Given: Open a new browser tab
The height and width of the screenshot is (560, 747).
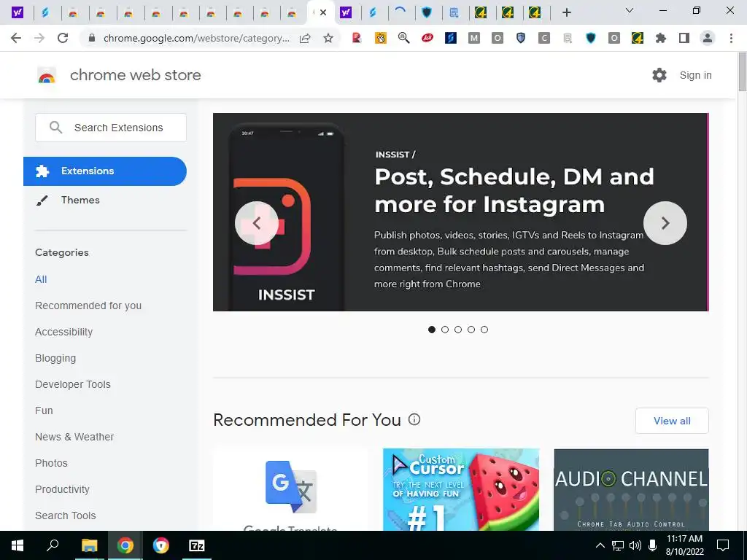Looking at the screenshot, I should click(x=566, y=12).
